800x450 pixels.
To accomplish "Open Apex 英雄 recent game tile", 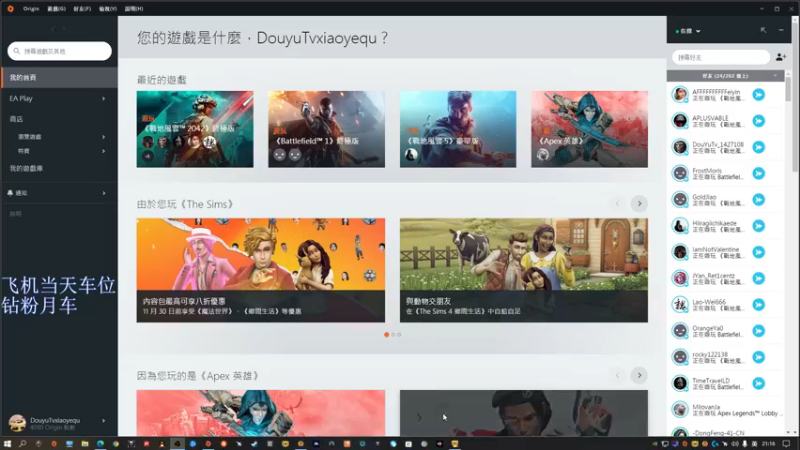I will pos(589,129).
